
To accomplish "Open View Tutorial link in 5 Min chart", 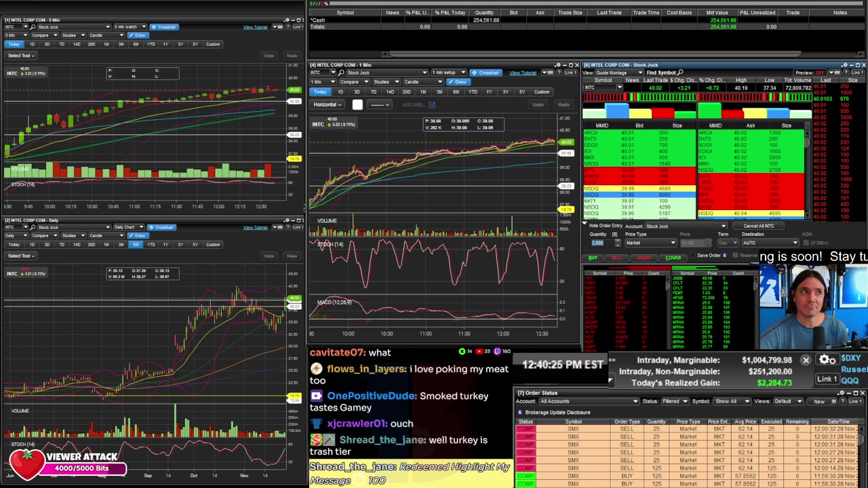I will pos(256,27).
